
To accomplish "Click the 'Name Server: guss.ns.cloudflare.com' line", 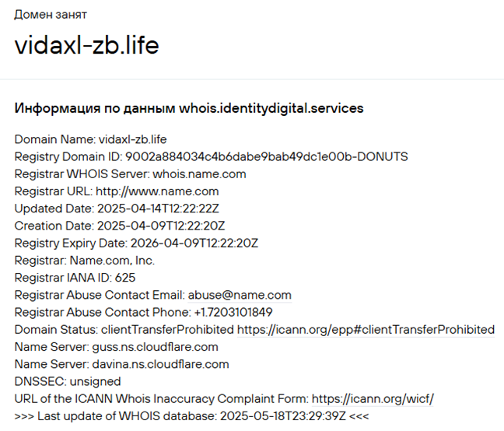I will 117,347.
